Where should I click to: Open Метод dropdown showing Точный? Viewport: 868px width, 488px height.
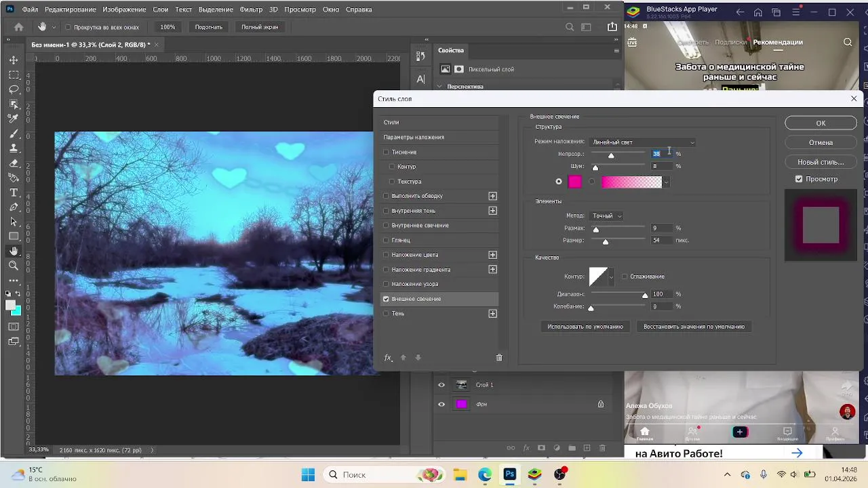pos(607,216)
